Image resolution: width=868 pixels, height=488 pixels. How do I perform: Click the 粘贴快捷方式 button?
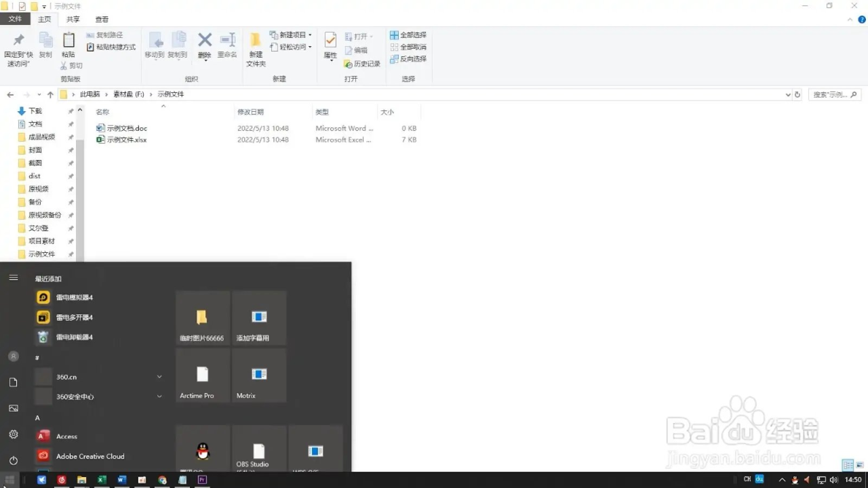click(111, 47)
